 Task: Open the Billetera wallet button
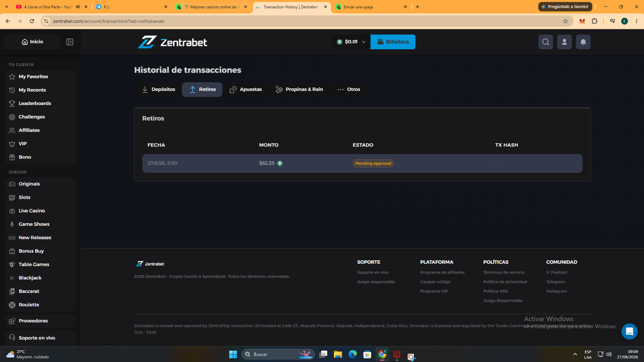pos(393,42)
